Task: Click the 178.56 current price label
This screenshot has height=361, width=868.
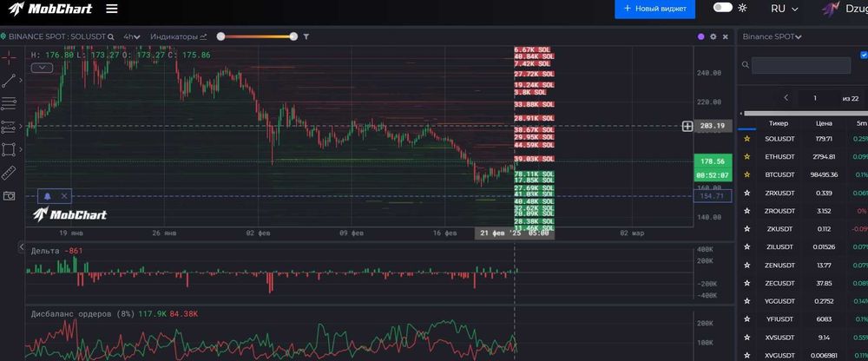Action: click(x=713, y=161)
